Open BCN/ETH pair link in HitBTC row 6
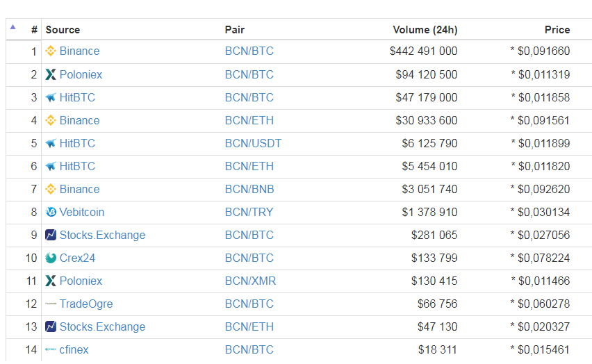The image size is (592, 364). click(x=249, y=166)
